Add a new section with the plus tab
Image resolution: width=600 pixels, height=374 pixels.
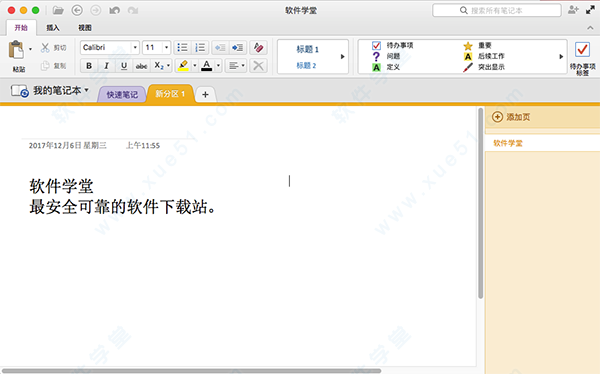pyautogui.click(x=205, y=94)
